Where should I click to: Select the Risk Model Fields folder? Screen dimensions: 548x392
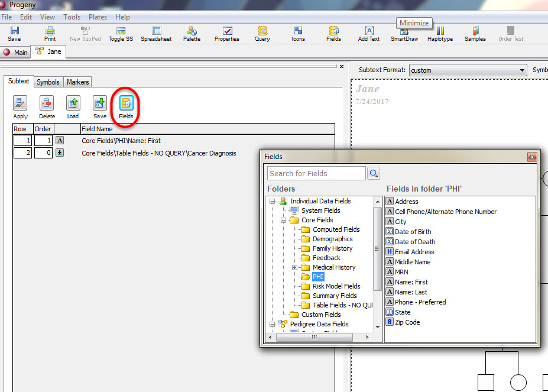click(x=336, y=286)
